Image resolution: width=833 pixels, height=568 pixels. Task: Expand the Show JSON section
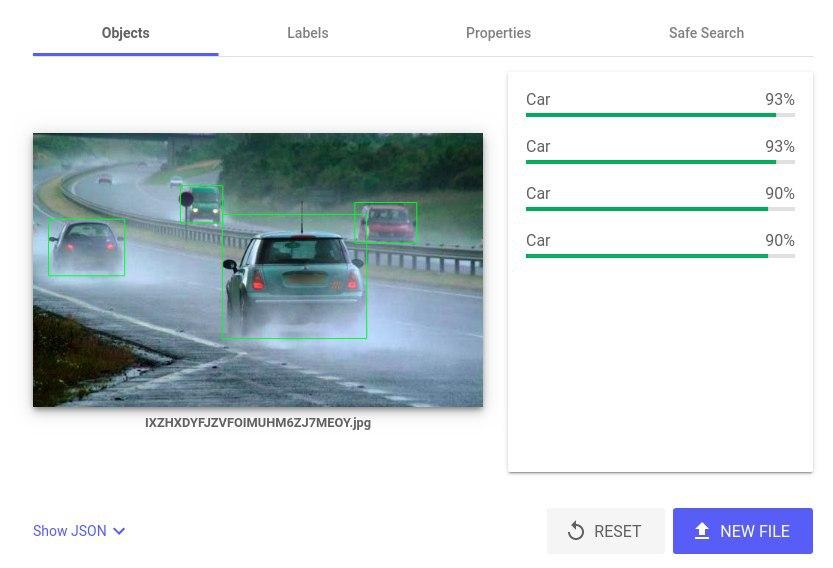(x=79, y=531)
